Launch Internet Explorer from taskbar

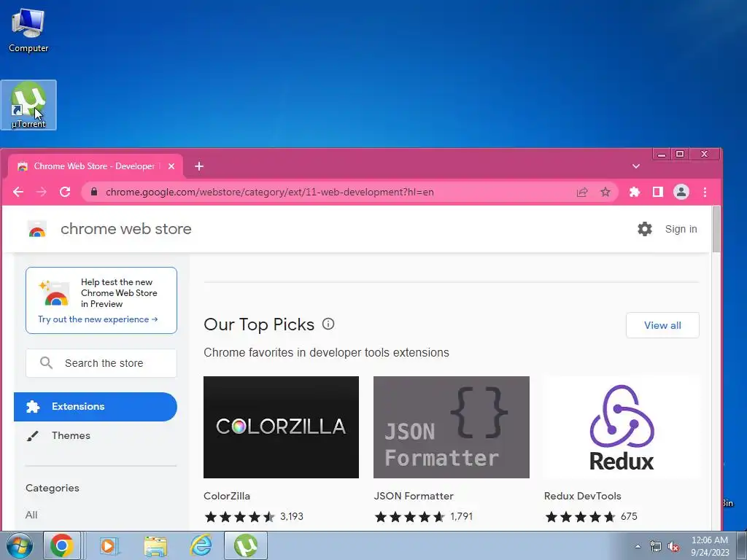pyautogui.click(x=201, y=545)
